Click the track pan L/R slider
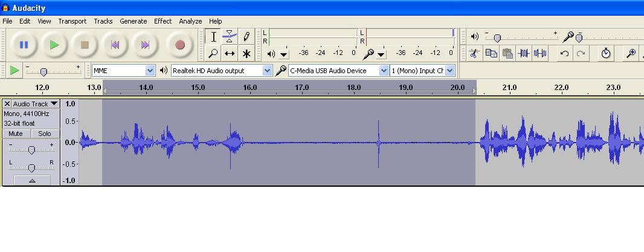This screenshot has width=644, height=252. [31, 167]
